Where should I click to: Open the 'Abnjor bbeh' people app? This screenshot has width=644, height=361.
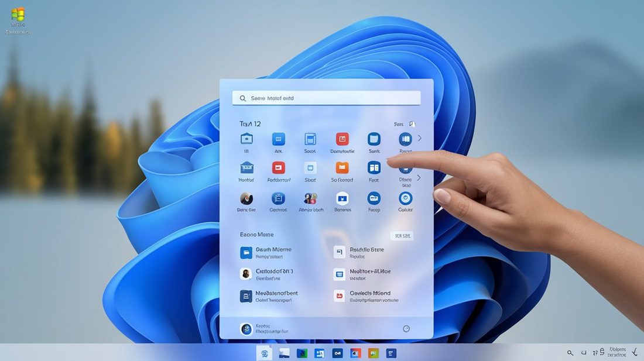[310, 198]
